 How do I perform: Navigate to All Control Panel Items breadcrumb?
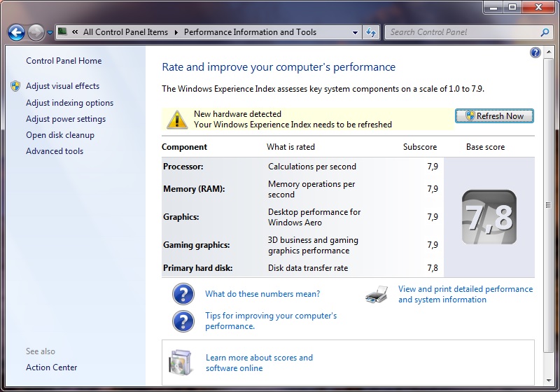pyautogui.click(x=126, y=32)
